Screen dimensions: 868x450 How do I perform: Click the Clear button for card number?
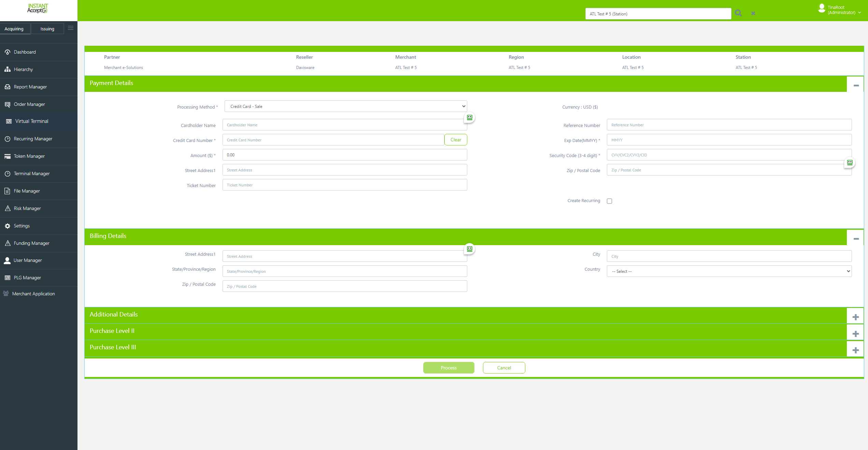(x=456, y=140)
